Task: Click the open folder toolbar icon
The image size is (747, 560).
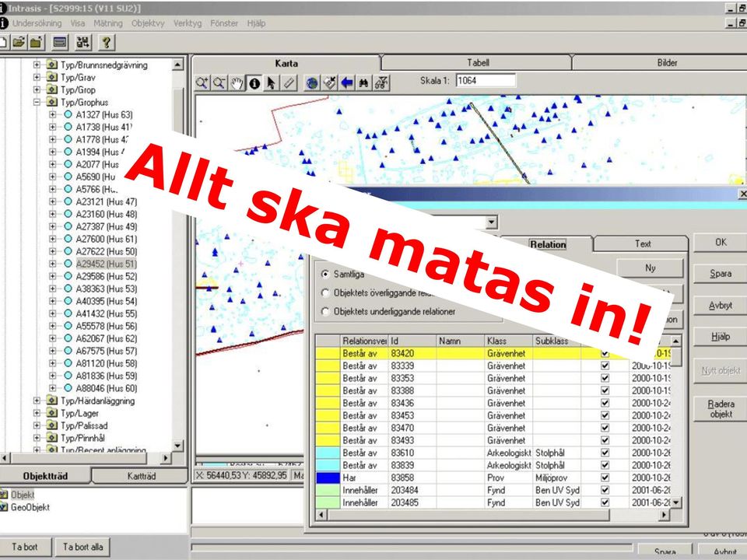Action: click(x=19, y=42)
